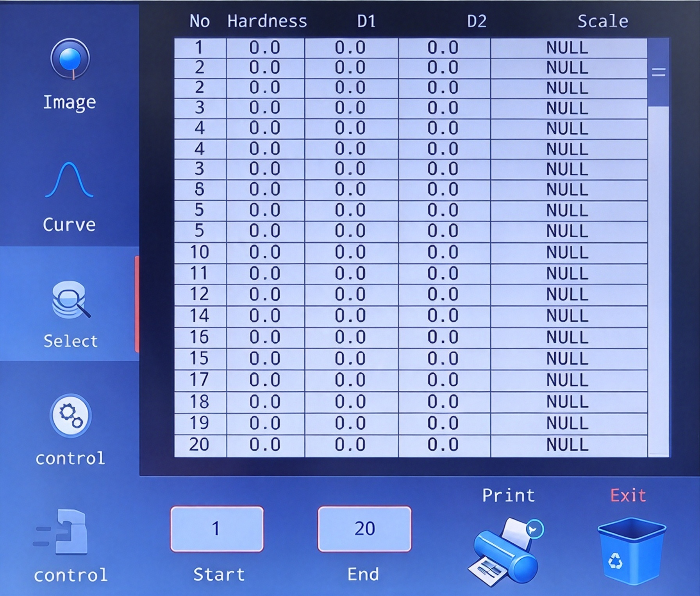Viewport: 700px width, 596px height.
Task: Click the Curve label in sidebar
Action: pyautogui.click(x=69, y=225)
